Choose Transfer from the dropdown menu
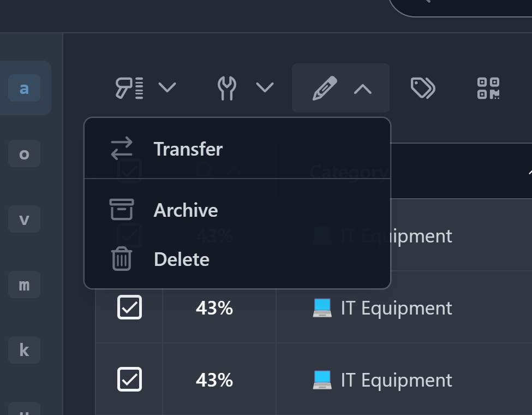Screen dimensions: 532x415 [x=188, y=149]
